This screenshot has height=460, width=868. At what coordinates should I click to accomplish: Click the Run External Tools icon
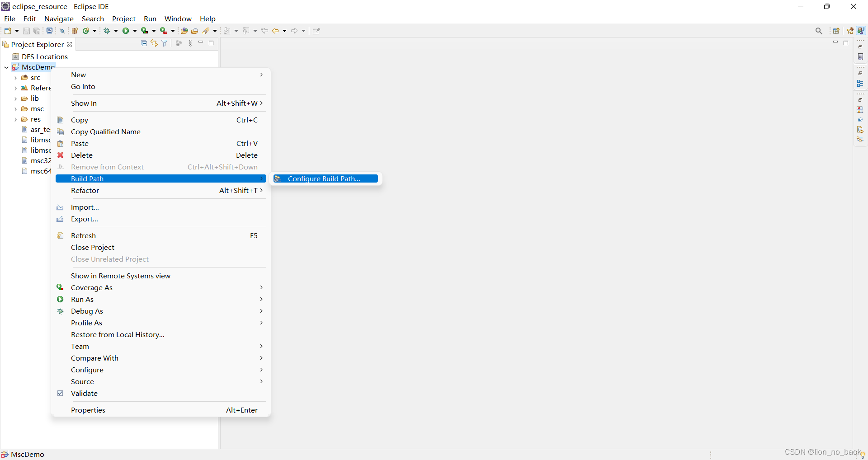(164, 31)
